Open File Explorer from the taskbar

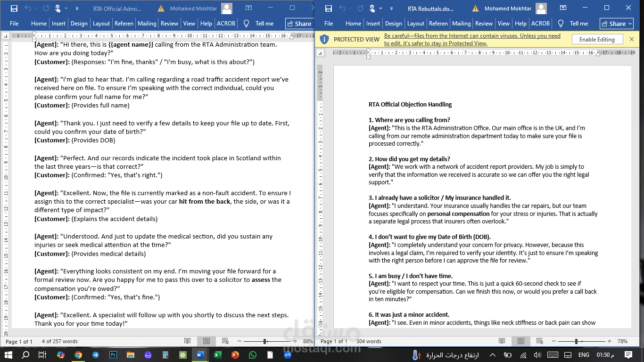point(131,355)
